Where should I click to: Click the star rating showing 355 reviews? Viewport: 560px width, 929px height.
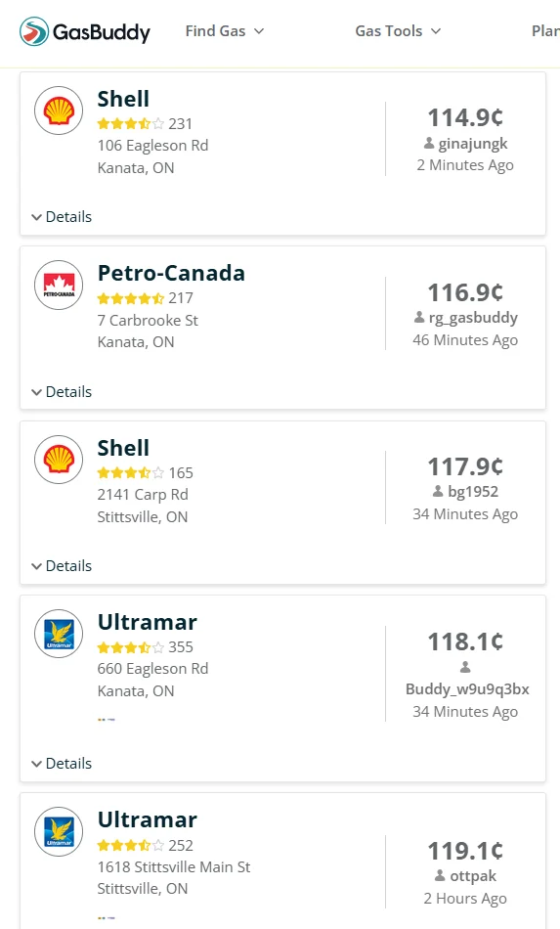(x=131, y=647)
